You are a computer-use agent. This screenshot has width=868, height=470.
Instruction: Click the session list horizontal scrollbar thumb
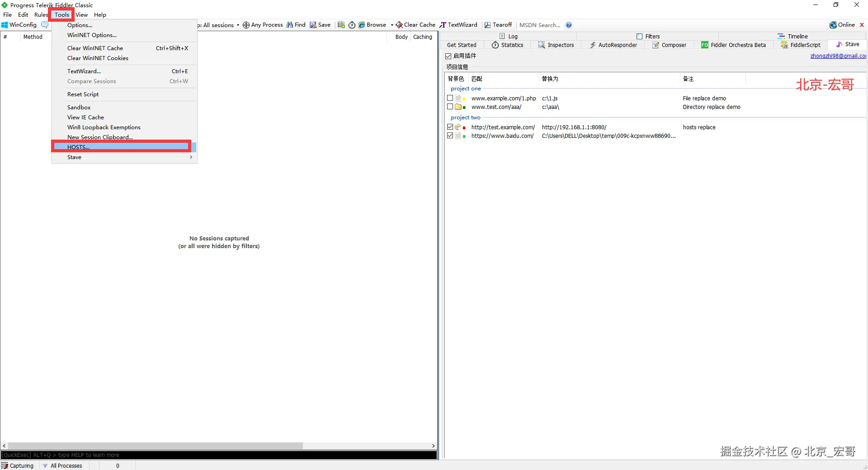tap(156, 446)
